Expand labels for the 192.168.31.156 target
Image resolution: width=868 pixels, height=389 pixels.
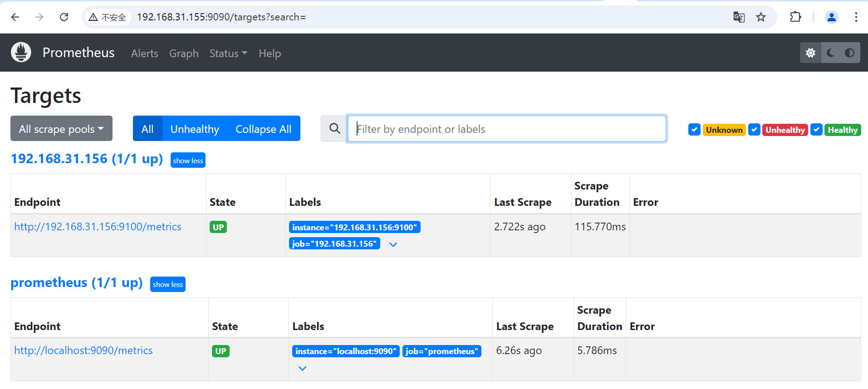click(x=393, y=244)
